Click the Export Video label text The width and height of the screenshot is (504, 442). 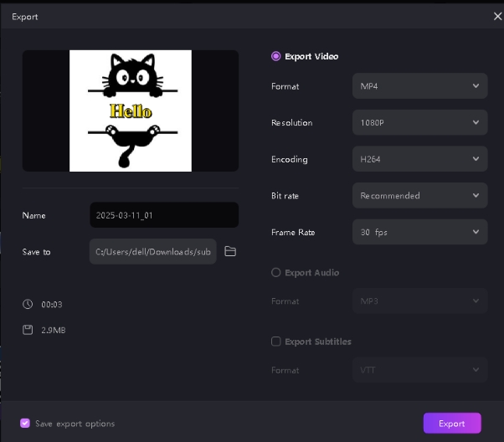tap(311, 57)
